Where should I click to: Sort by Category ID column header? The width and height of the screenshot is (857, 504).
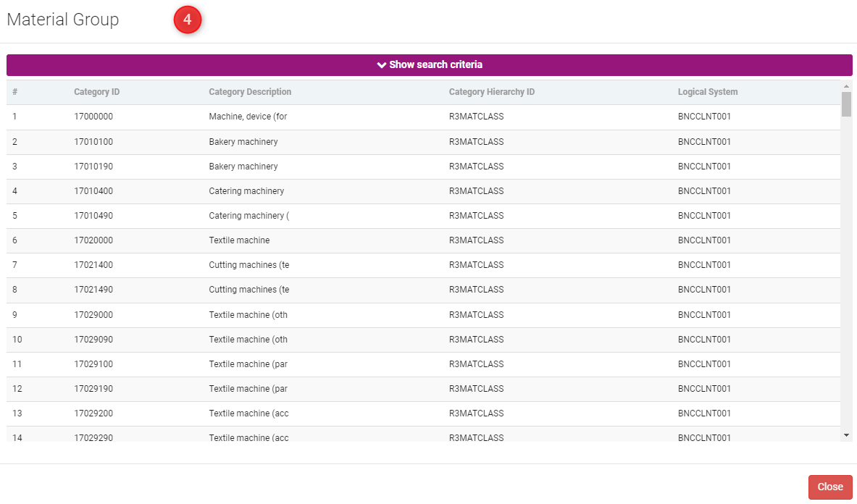point(96,92)
